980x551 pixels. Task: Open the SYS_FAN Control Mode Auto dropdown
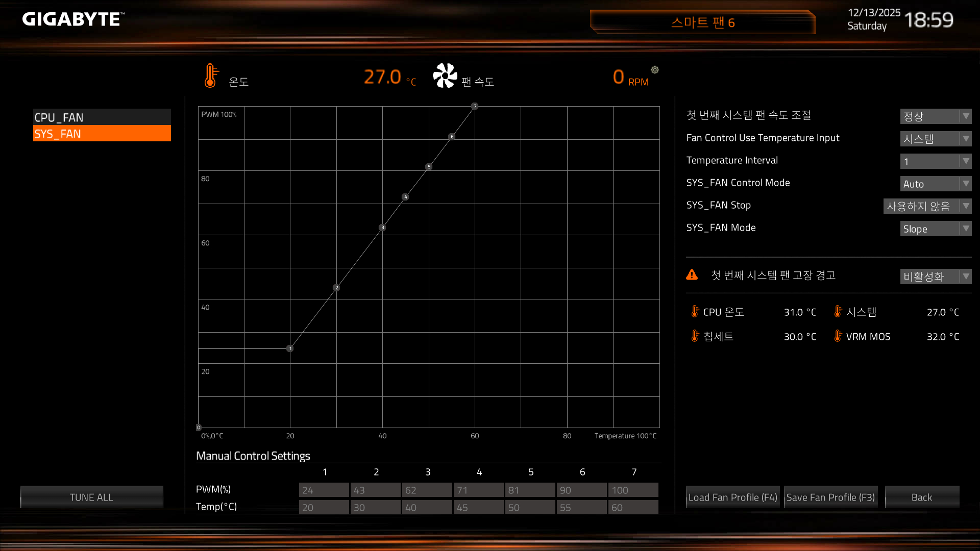[x=935, y=184]
